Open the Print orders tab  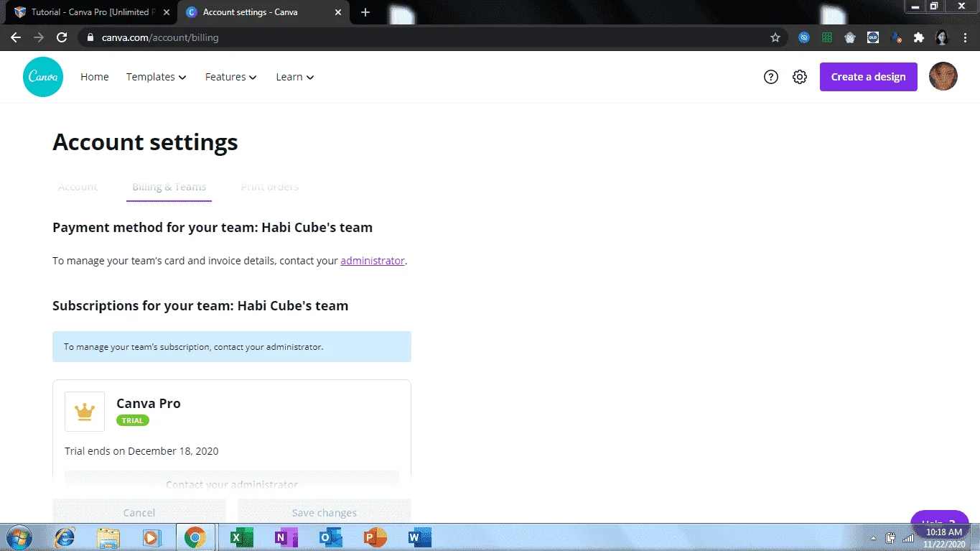270,187
